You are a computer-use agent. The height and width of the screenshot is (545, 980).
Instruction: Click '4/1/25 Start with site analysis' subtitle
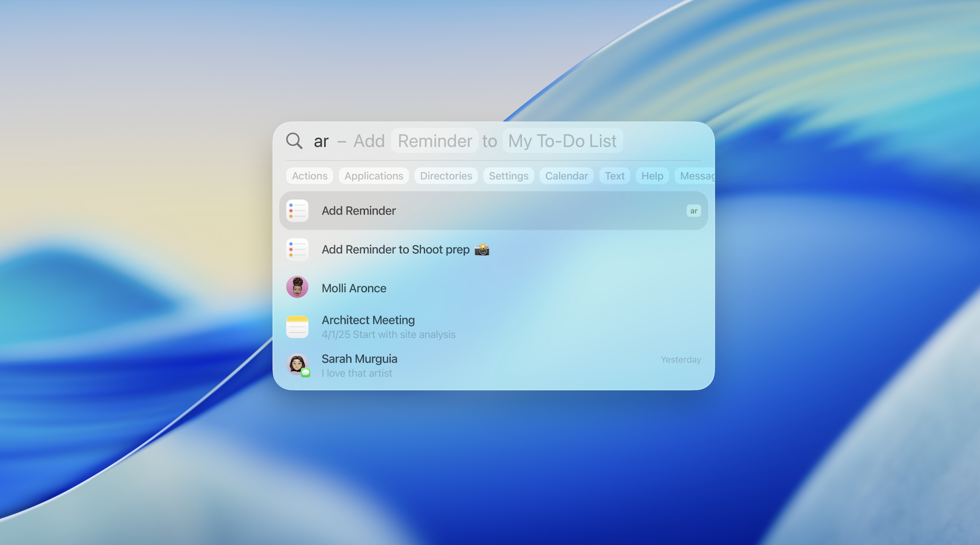pos(388,334)
